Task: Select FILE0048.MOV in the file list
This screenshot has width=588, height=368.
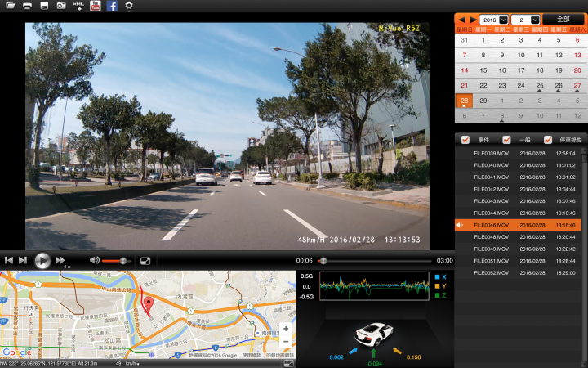Action: tap(519, 237)
